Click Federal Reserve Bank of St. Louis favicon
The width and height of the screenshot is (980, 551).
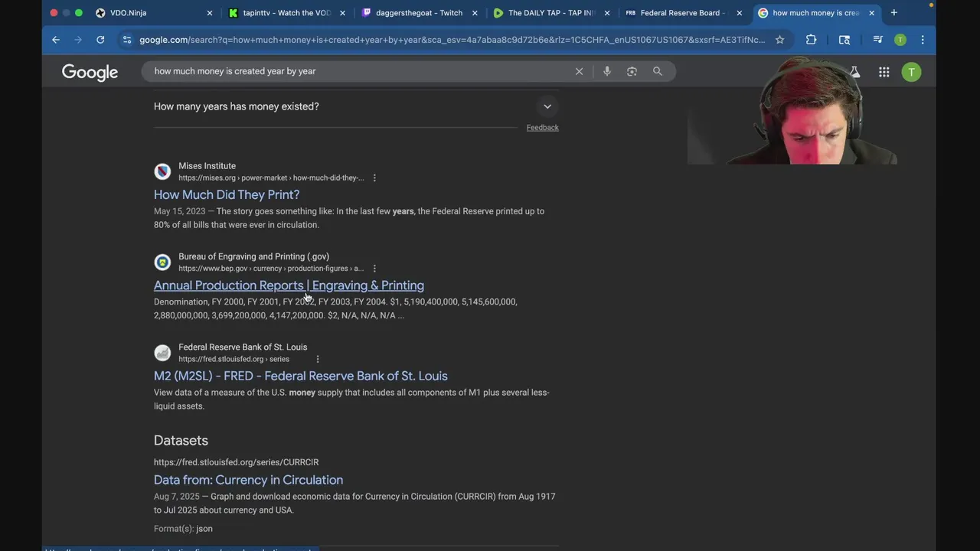[x=162, y=353]
